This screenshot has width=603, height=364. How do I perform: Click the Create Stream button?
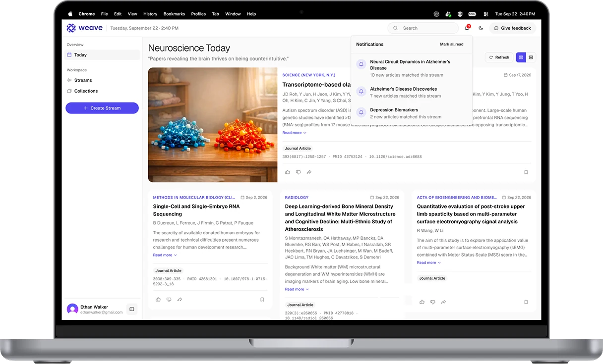click(102, 108)
